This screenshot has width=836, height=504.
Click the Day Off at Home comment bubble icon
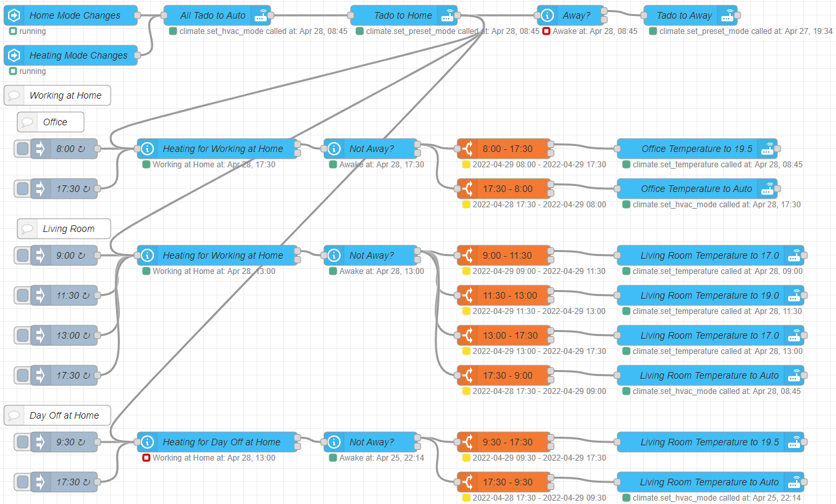pyautogui.click(x=14, y=415)
